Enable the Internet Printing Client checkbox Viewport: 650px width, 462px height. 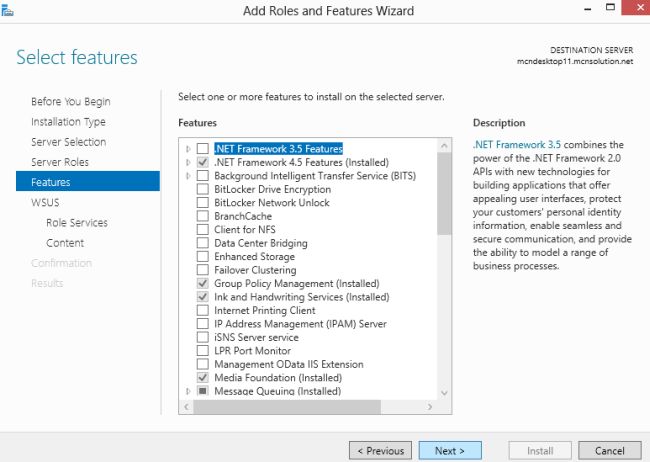pos(203,311)
